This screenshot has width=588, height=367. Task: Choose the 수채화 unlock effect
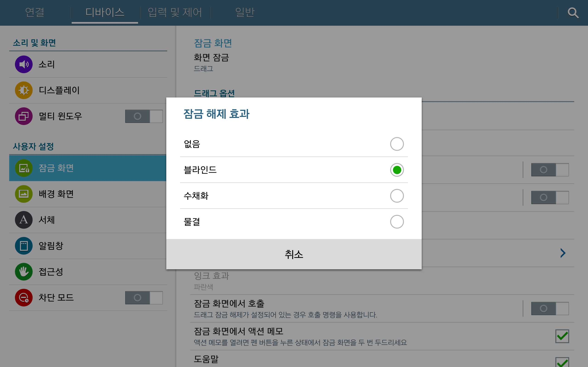pyautogui.click(x=397, y=196)
